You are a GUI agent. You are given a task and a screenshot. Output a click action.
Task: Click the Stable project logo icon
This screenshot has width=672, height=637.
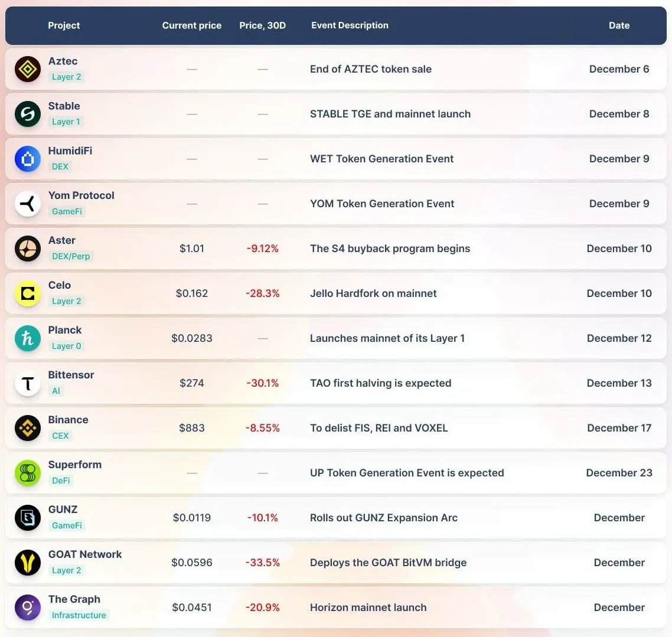pos(28,114)
